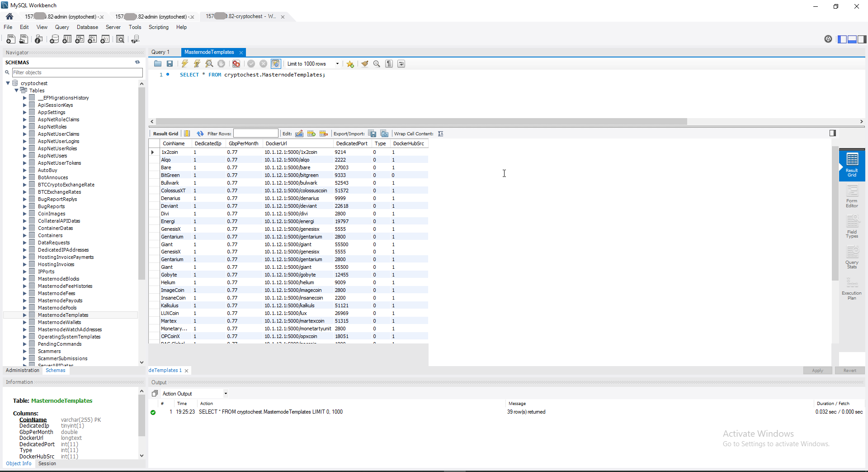868x472 pixels.
Task: Toggle the bottom output panel
Action: click(x=852, y=39)
